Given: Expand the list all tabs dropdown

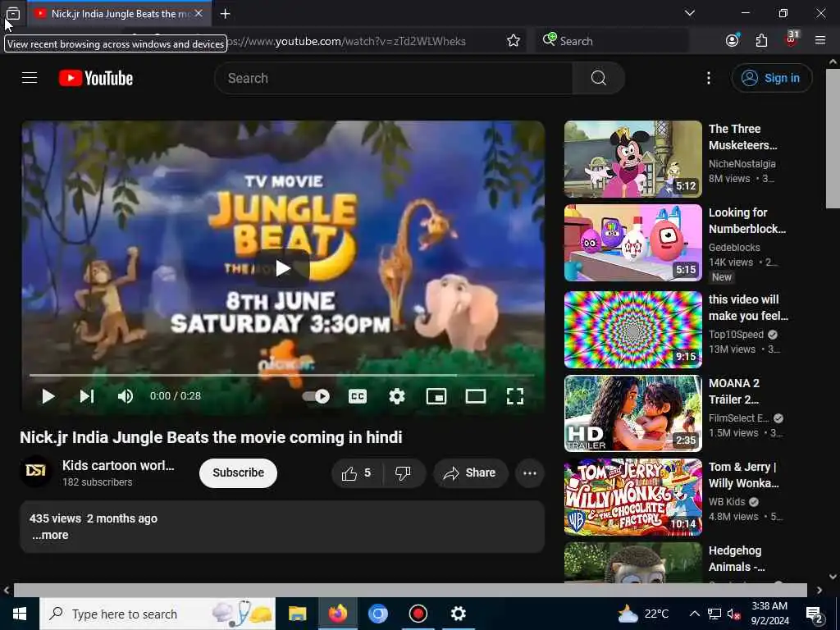Looking at the screenshot, I should 689,13.
